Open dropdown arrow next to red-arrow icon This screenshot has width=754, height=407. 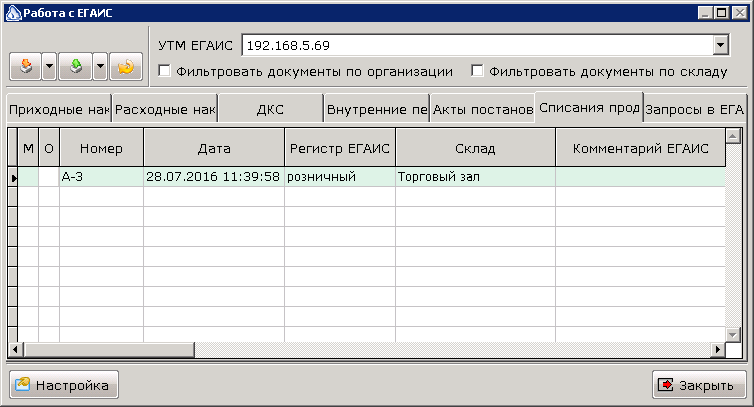click(x=50, y=66)
